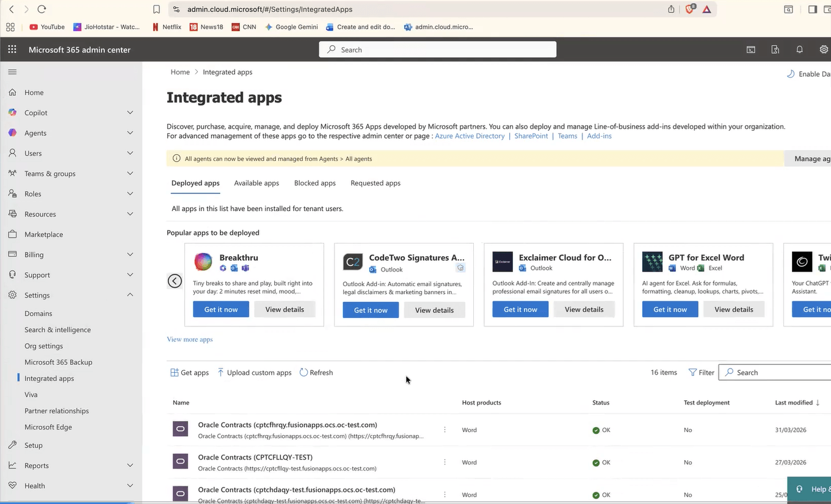The height and width of the screenshot is (504, 831).
Task: Switch to the Blocked apps tab
Action: coord(314,182)
